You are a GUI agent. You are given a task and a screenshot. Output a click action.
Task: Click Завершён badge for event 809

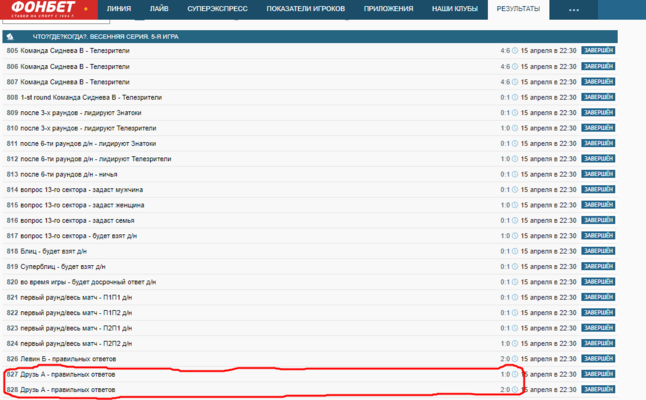[x=598, y=113]
